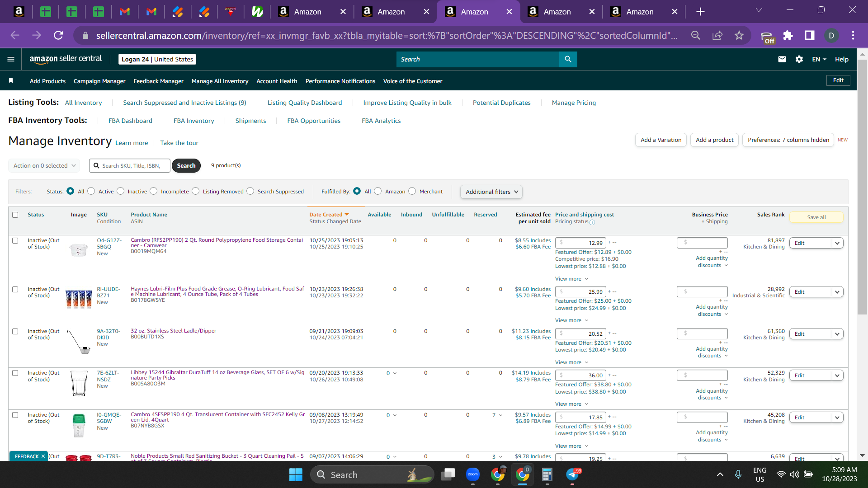Open the browser profile avatar D
Viewport: 868px width, 488px height.
pos(831,35)
